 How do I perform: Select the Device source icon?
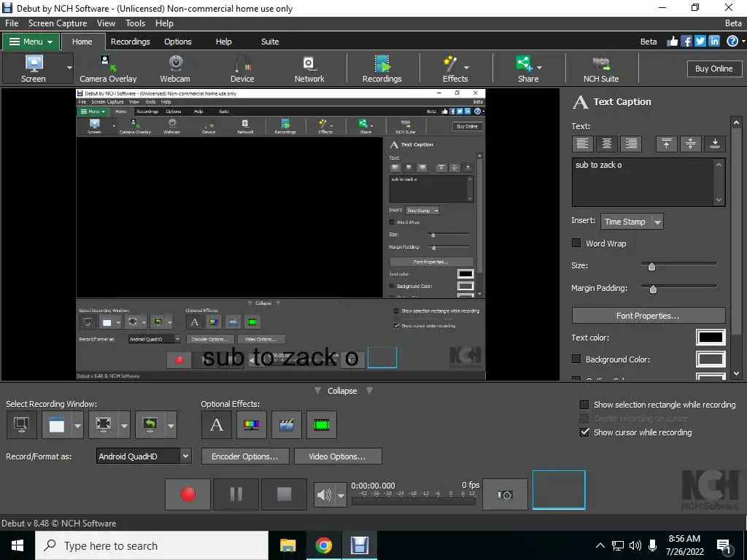(x=242, y=69)
